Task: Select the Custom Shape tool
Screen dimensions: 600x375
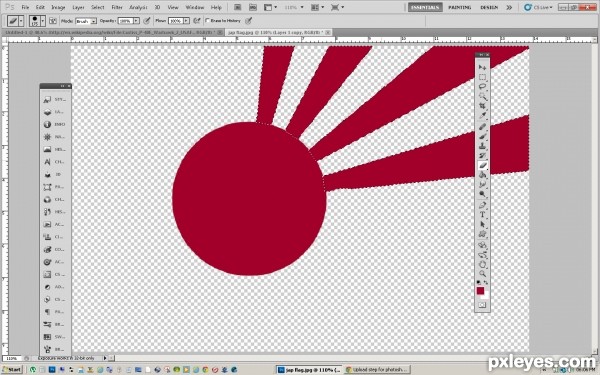Action: 482,234
